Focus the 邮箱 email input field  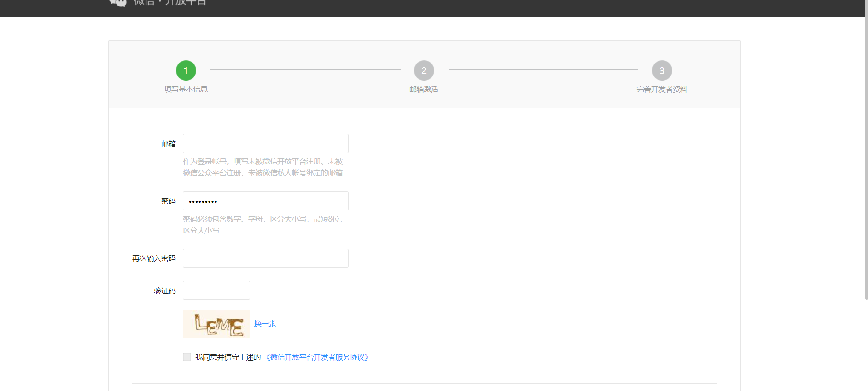pyautogui.click(x=266, y=144)
